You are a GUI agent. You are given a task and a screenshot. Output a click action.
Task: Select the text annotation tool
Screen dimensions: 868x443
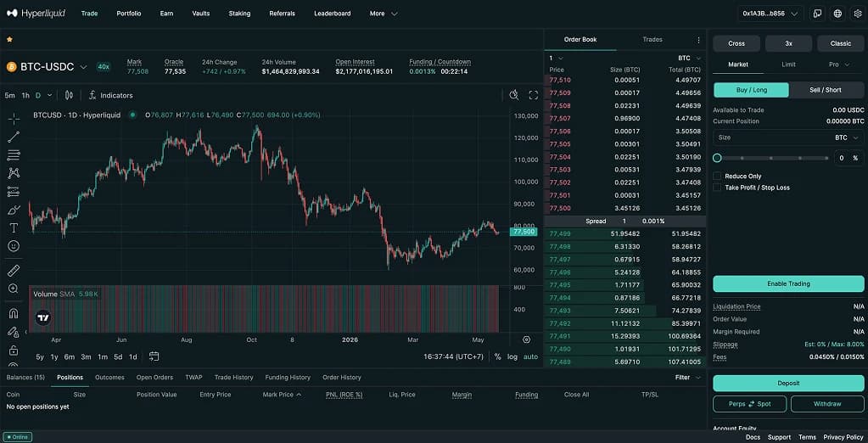pyautogui.click(x=14, y=228)
